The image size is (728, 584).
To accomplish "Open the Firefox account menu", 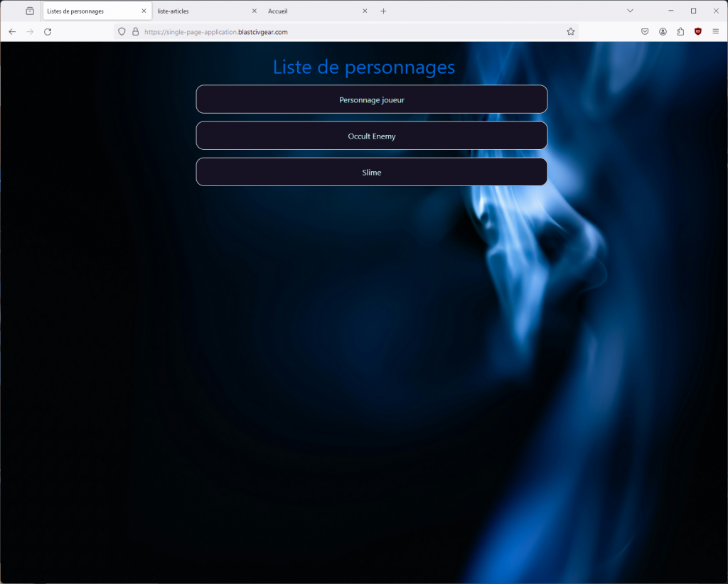I will (663, 31).
